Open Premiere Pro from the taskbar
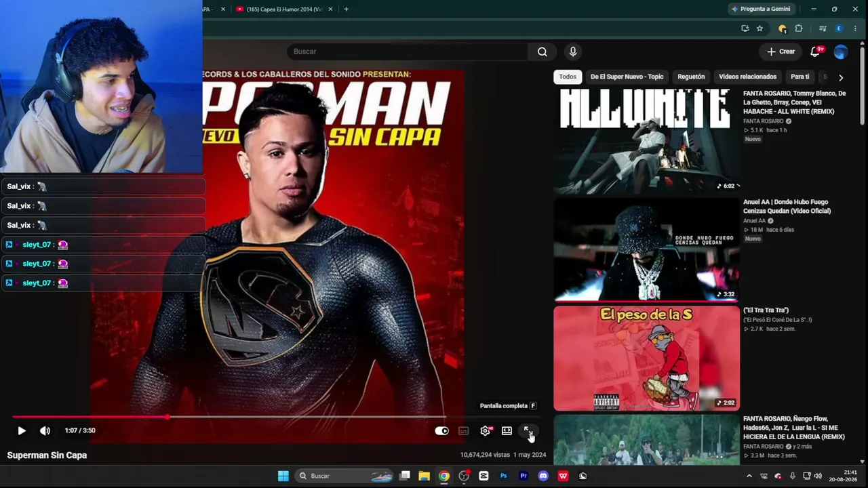The image size is (868, 488). tap(523, 476)
